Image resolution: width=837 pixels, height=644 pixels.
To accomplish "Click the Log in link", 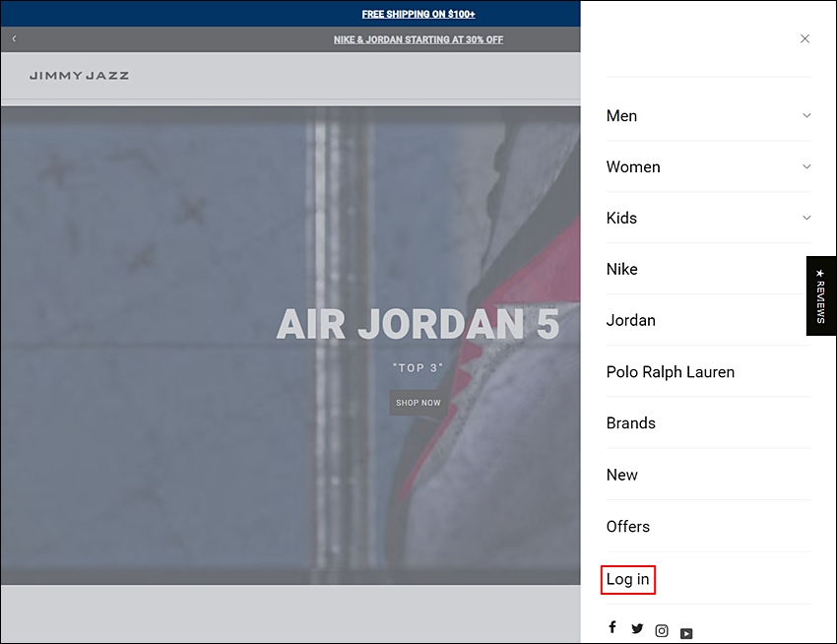I will 628,579.
